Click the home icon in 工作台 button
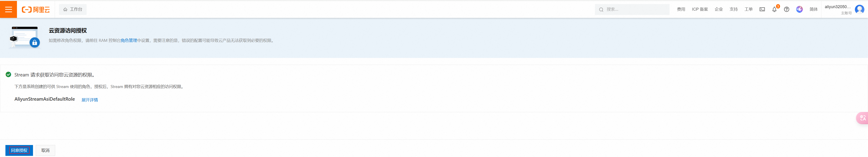Viewport: 868px width, 157px height. 65,10
